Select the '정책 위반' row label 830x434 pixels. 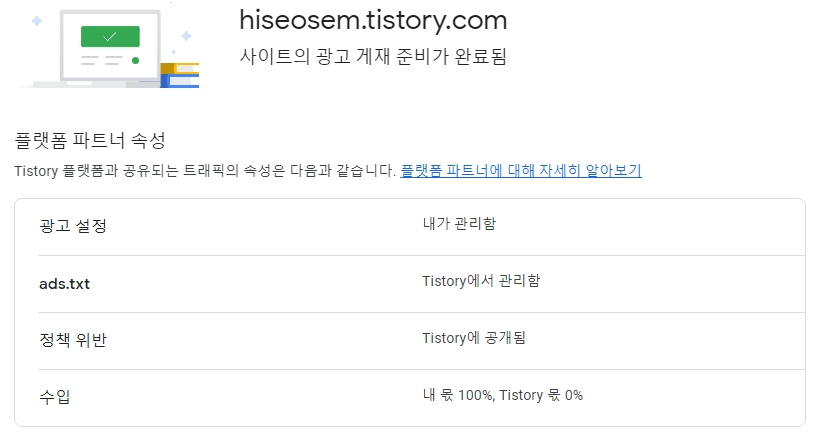tap(73, 340)
